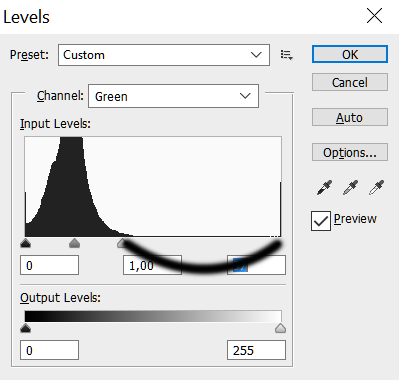Screen dimensions: 399x380
Task: Click the midtone input field showing 1,00
Action: 152,265
